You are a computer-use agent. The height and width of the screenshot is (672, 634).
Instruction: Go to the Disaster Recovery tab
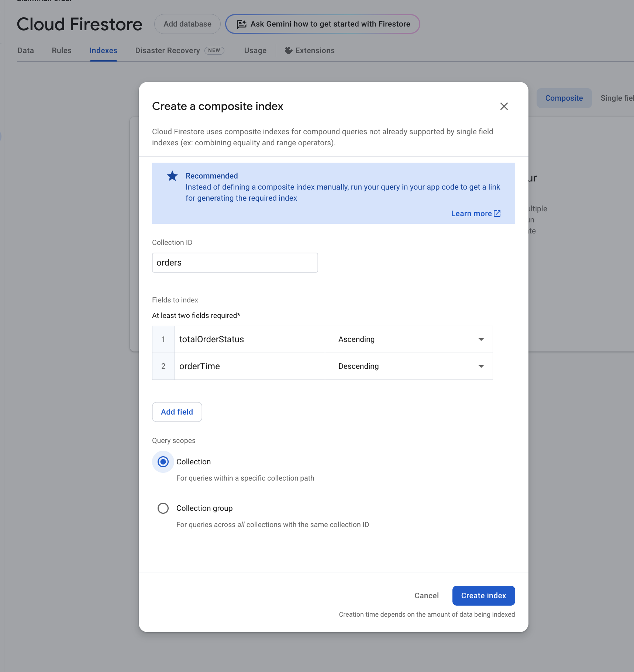click(168, 51)
